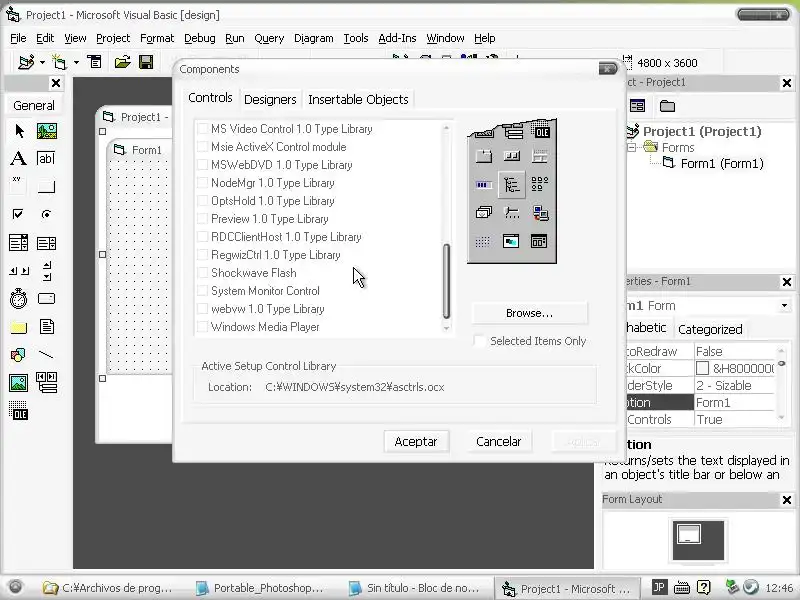800x600 pixels.
Task: Select the PictureBox tool in toolbox
Action: coord(46,131)
